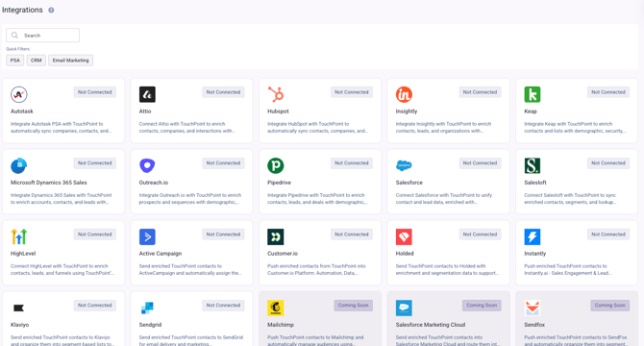Click the HighLevel arrows logo icon
This screenshot has height=346, width=644.
coord(19,236)
